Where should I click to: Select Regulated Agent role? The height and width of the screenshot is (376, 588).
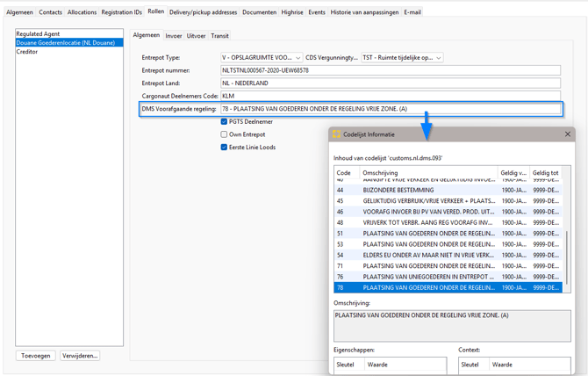[69, 33]
